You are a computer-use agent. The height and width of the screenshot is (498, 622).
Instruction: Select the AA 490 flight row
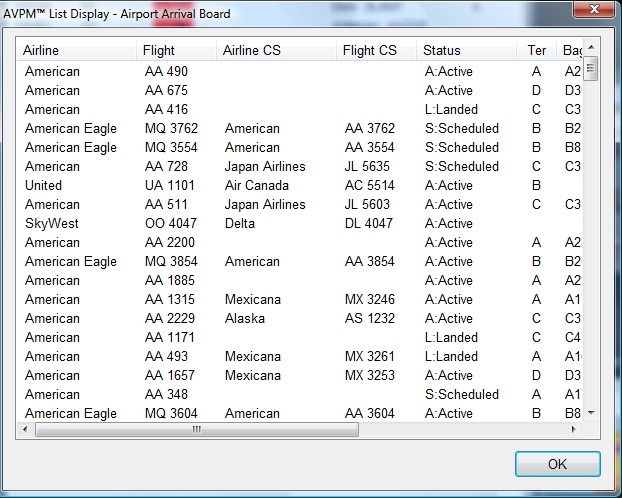pyautogui.click(x=166, y=71)
